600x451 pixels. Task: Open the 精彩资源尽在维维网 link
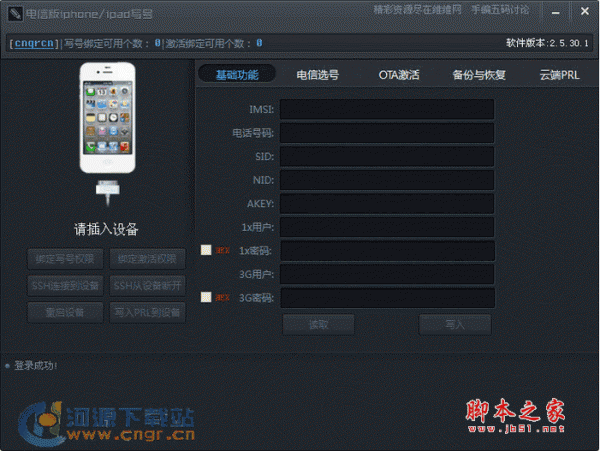coord(417,10)
